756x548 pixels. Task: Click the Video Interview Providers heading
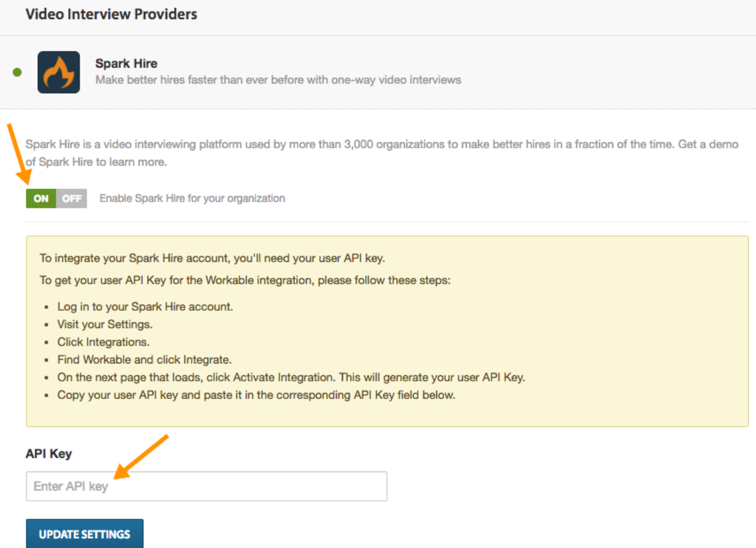(112, 14)
